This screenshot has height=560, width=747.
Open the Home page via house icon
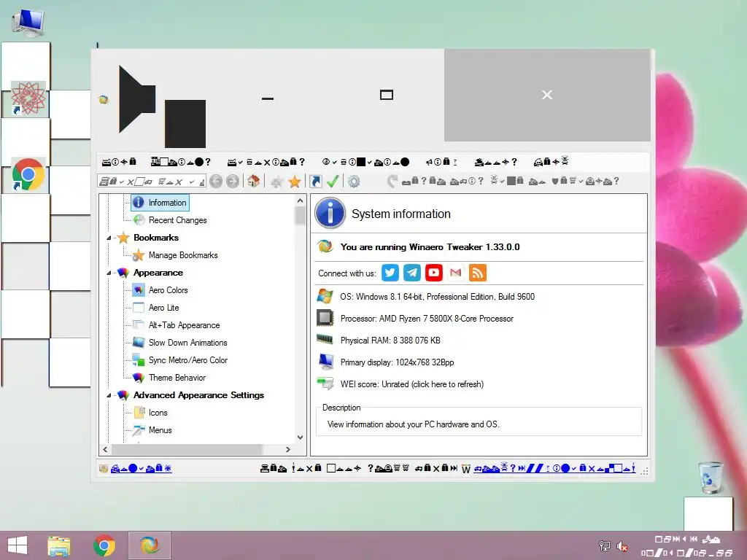click(253, 182)
